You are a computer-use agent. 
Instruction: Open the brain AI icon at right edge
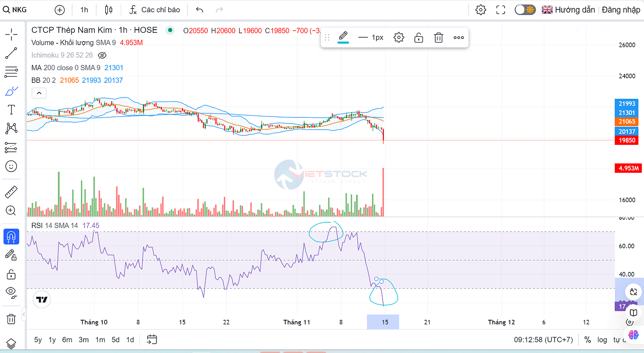click(633, 335)
